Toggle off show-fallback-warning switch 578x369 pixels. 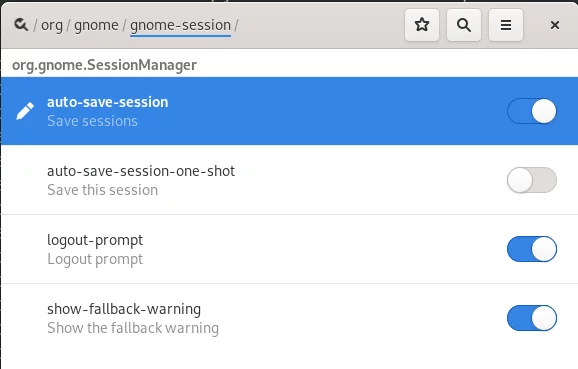click(x=532, y=318)
